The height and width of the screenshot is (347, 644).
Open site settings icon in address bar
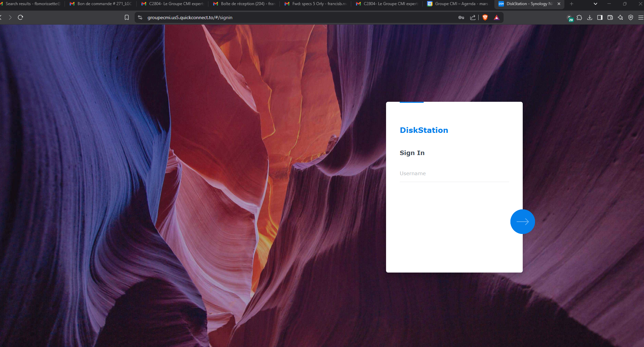pyautogui.click(x=140, y=17)
